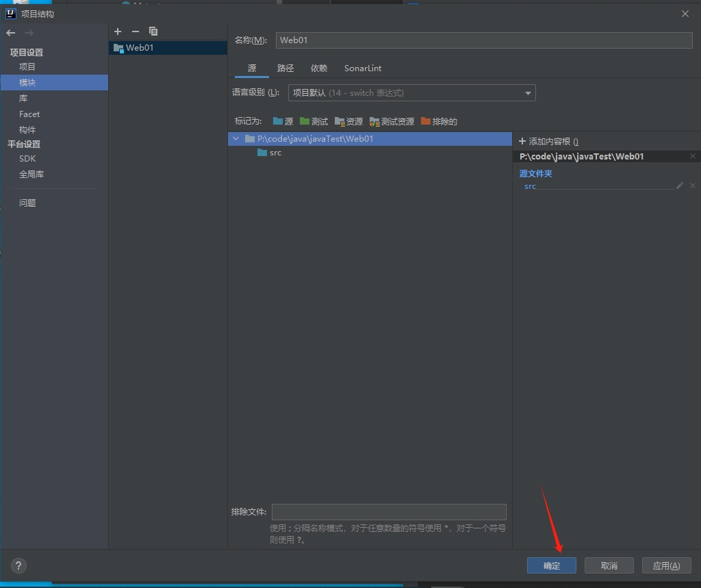Edit src source folder properties pencil
701x588 pixels.
tap(680, 186)
